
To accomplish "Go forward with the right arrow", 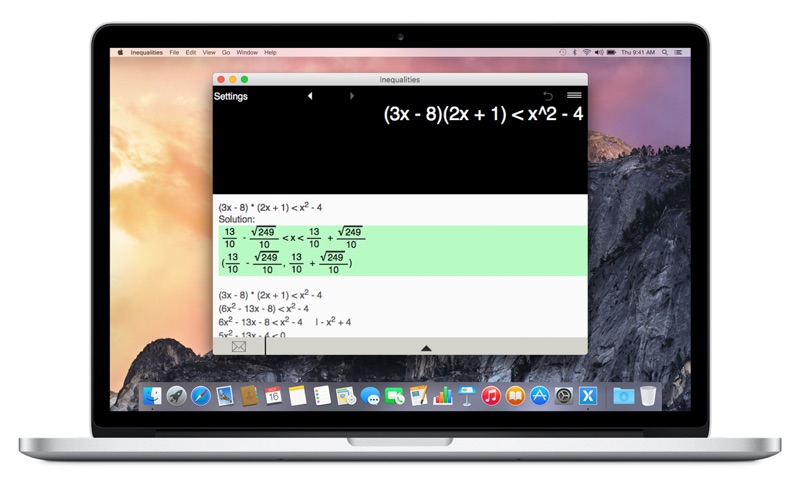I will 352,96.
